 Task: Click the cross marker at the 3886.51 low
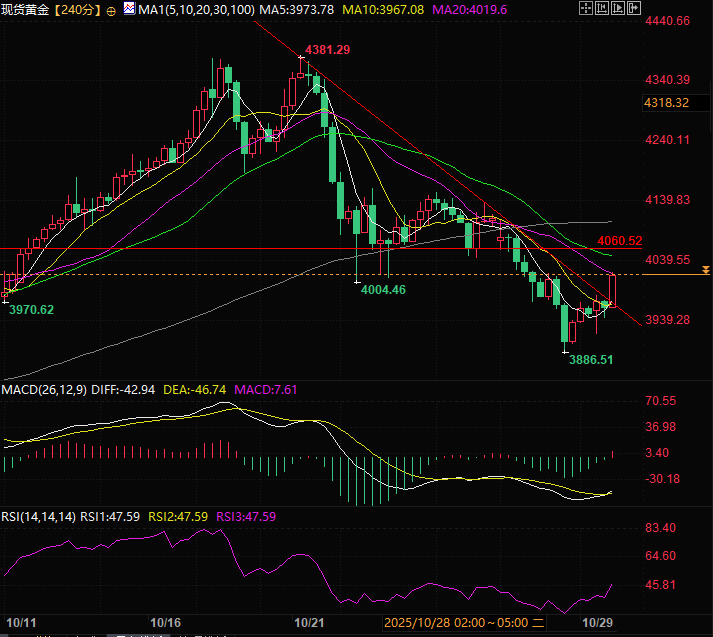pos(566,350)
